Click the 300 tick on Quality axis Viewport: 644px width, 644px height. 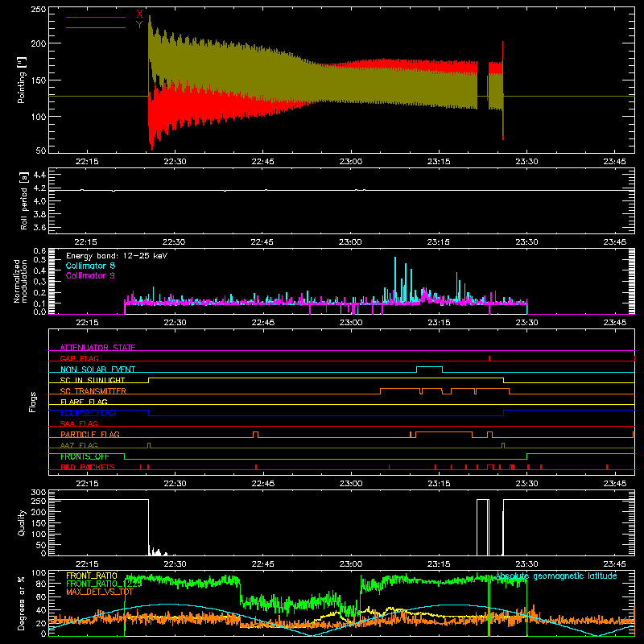click(x=39, y=493)
